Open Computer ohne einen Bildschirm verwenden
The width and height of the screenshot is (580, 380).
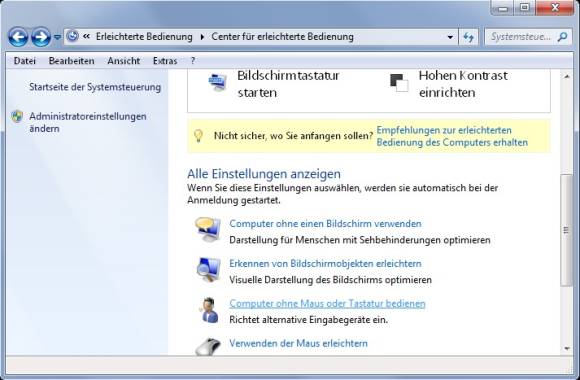point(325,223)
